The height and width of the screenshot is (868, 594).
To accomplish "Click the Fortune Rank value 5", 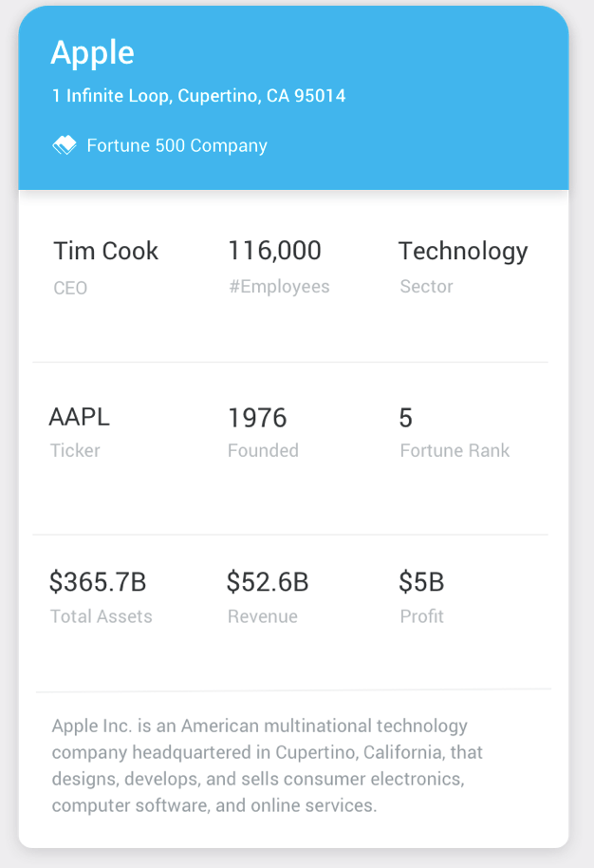I will coord(406,418).
